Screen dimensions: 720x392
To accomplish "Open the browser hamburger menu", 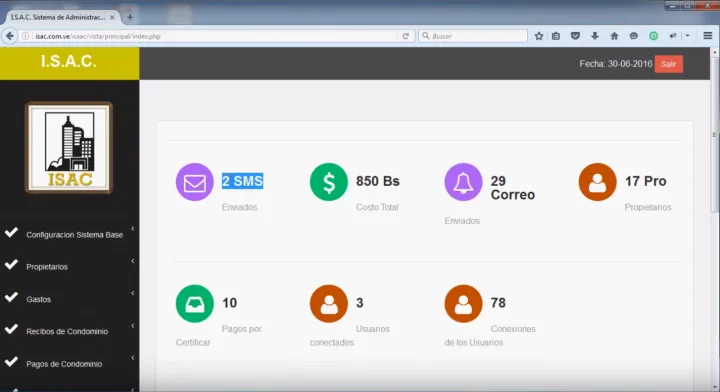I will coord(708,36).
